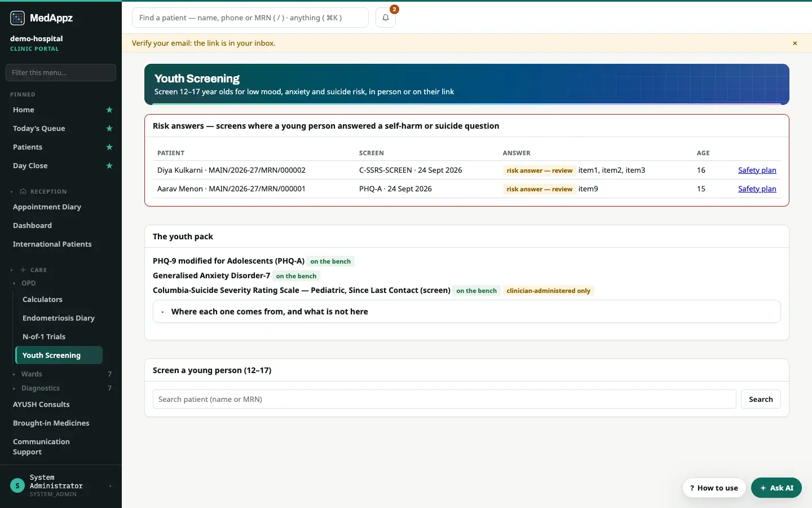
Task: Unpin Home using its star icon
Action: pyautogui.click(x=109, y=110)
